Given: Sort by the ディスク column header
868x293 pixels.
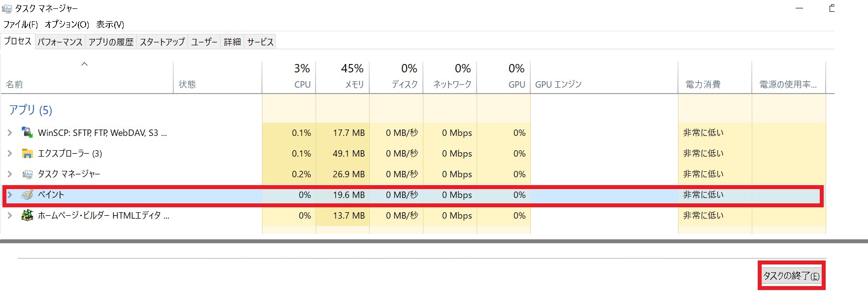Looking at the screenshot, I should [x=396, y=77].
